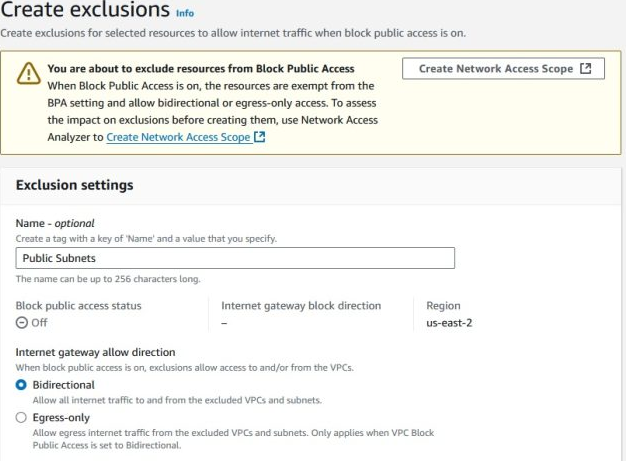
Task: Select the Bidirectional radio button
Action: [22, 385]
